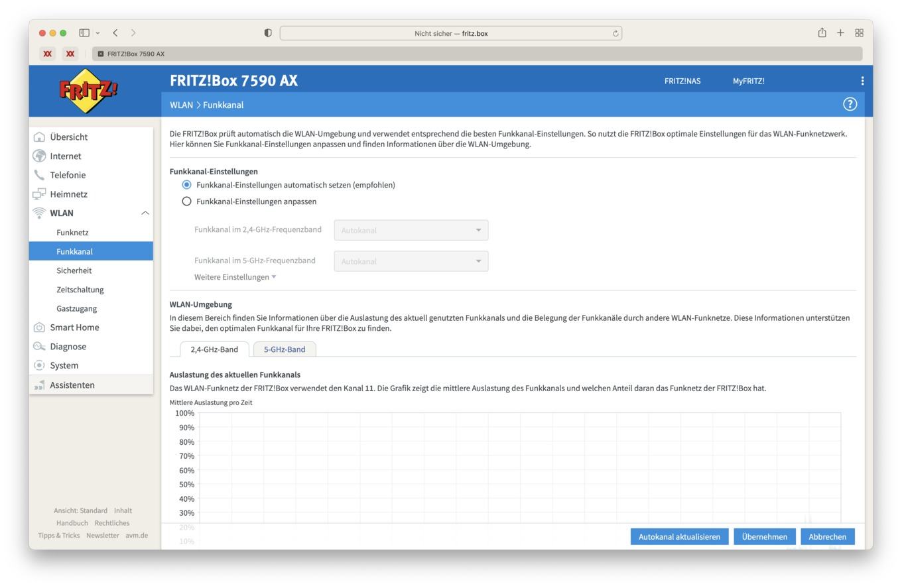Viewport: 902px width, 588px height.
Task: Click the WLAN wifi icon
Action: [x=39, y=213]
